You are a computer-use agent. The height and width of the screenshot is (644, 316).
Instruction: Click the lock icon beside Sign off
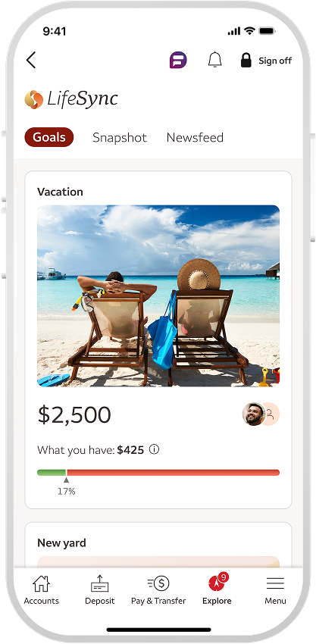[246, 60]
